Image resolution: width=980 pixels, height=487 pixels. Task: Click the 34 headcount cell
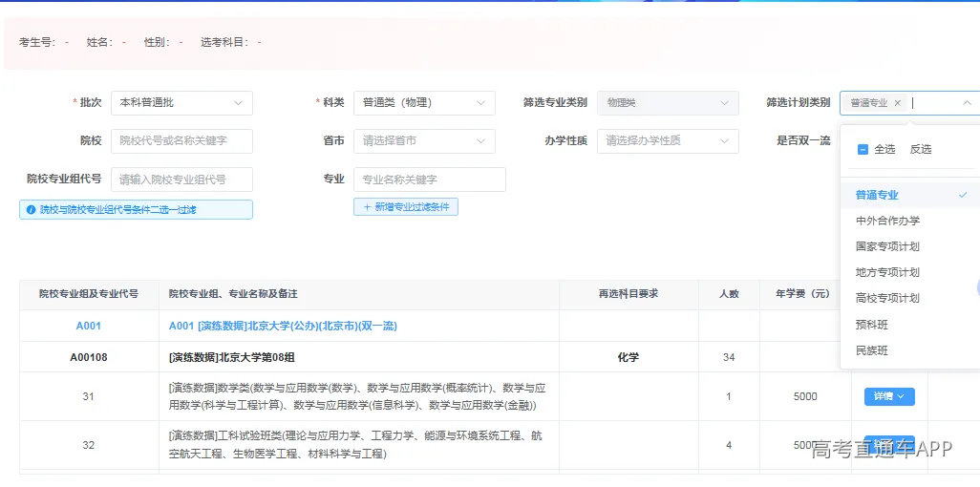pos(729,357)
